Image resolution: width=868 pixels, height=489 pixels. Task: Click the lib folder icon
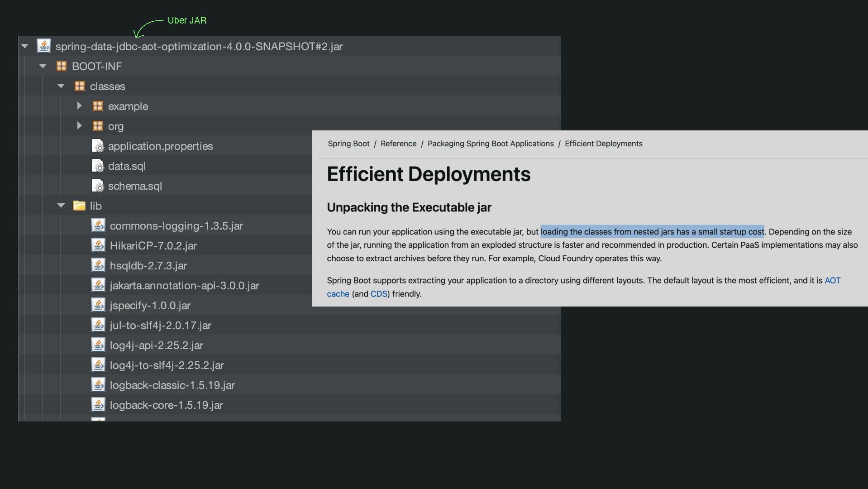click(79, 206)
